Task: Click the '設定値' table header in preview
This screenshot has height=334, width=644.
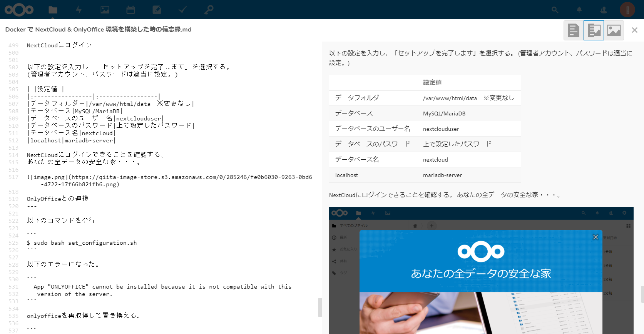Action: click(x=432, y=82)
